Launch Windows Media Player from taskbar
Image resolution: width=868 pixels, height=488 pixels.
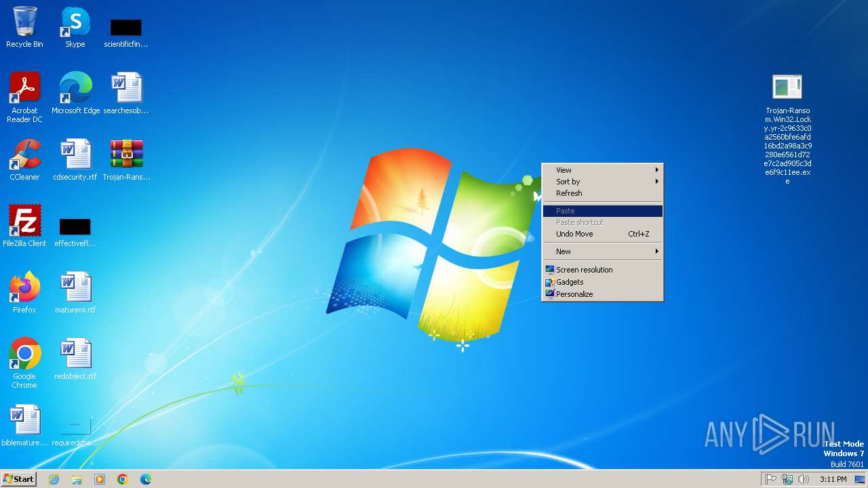100,479
